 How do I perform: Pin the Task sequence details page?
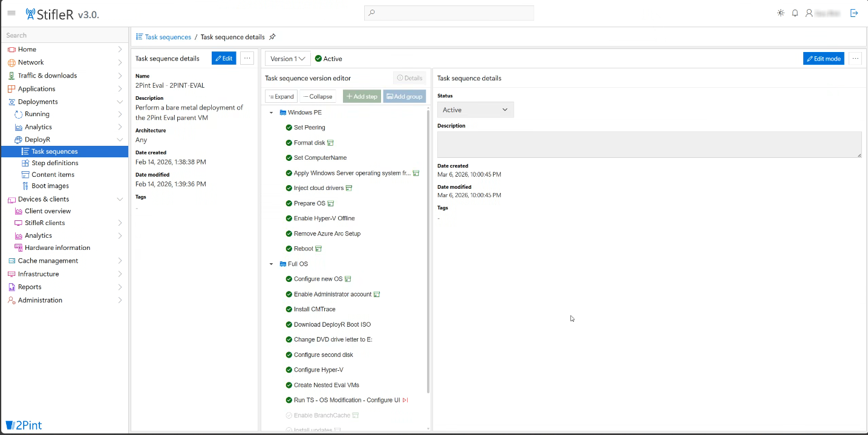click(272, 37)
